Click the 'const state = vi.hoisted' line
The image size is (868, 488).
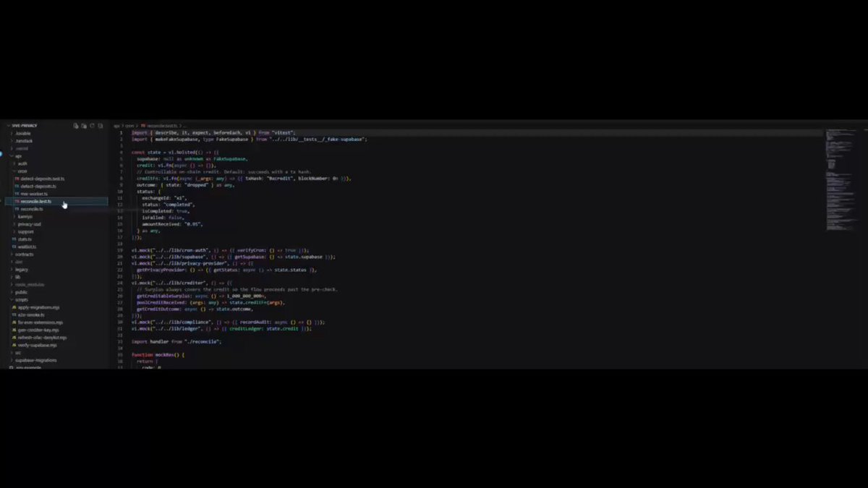(x=175, y=153)
